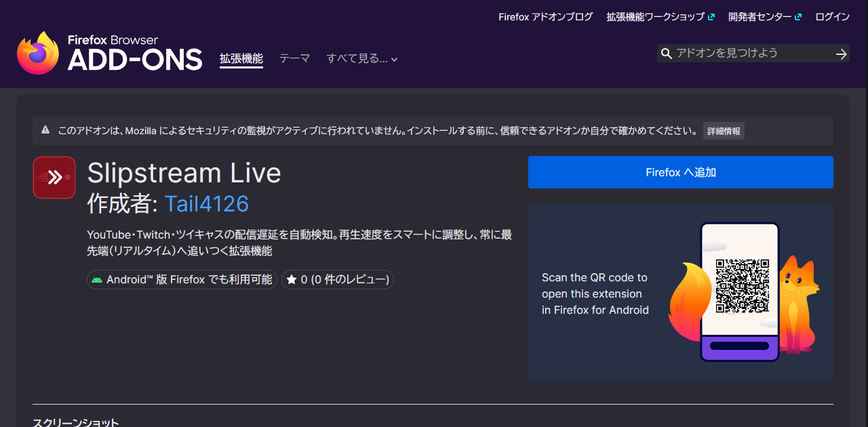Click the Android robot icon in the badge
Screen dimensions: 868x427
97,280
